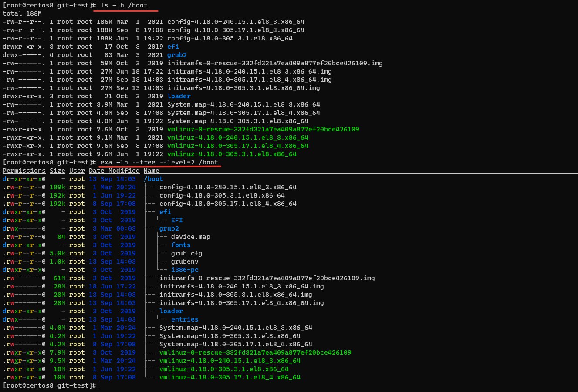Click the i386-pc directory entry
Image resolution: width=578 pixels, height=392 pixels.
click(x=185, y=270)
